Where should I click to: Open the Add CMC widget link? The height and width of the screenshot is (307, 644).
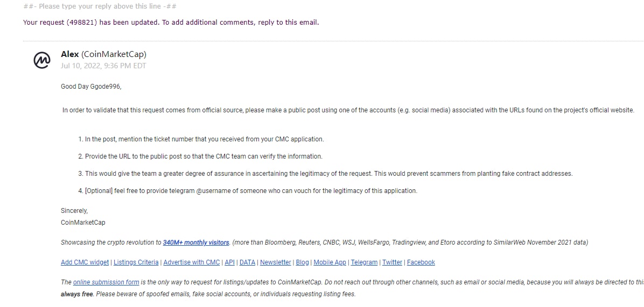coord(85,262)
